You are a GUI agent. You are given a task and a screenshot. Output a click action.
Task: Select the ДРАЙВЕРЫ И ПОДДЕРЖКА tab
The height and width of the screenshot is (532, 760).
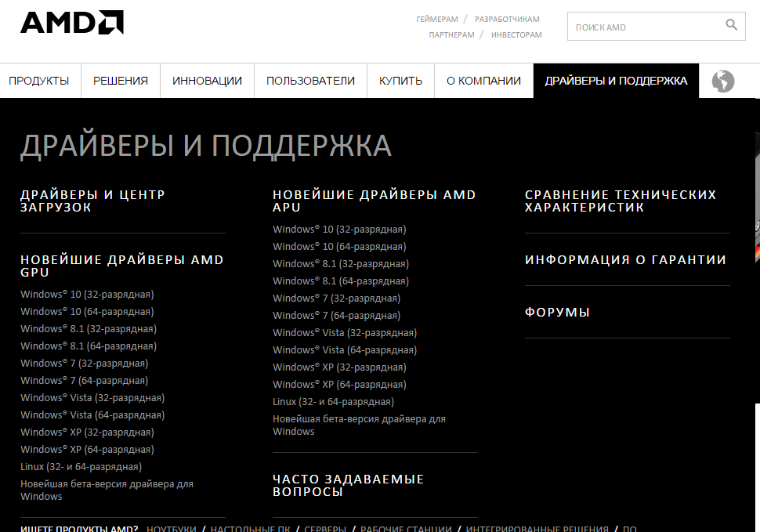pyautogui.click(x=616, y=81)
